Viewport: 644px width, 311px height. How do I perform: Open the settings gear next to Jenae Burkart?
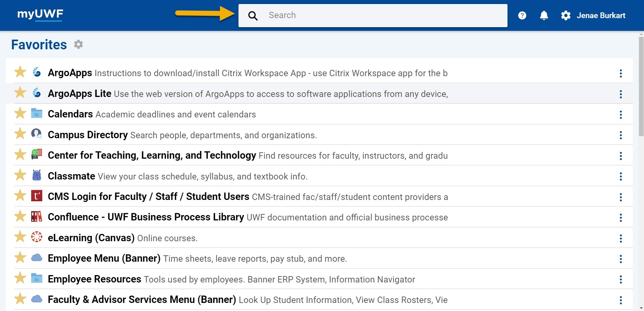click(566, 15)
